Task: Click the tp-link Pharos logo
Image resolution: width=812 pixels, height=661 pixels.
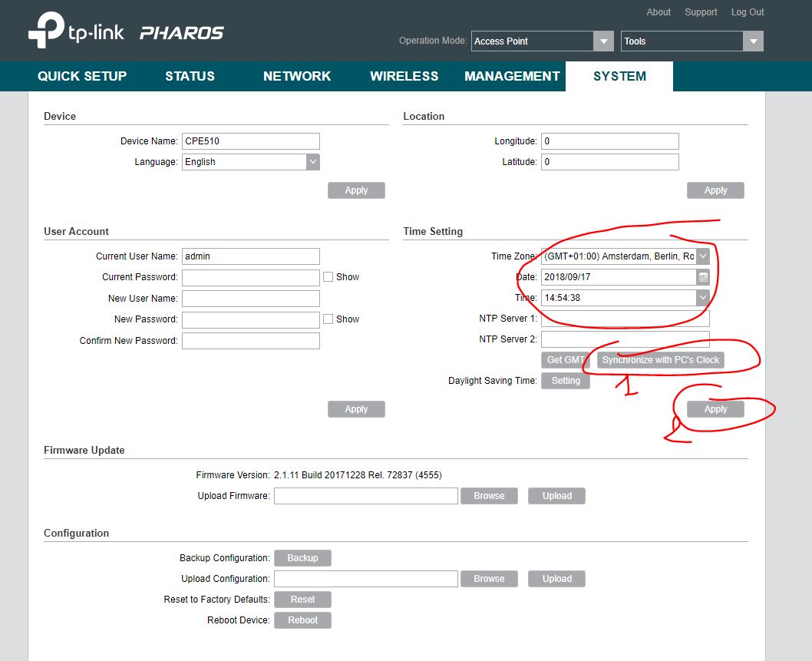Action: click(x=127, y=34)
